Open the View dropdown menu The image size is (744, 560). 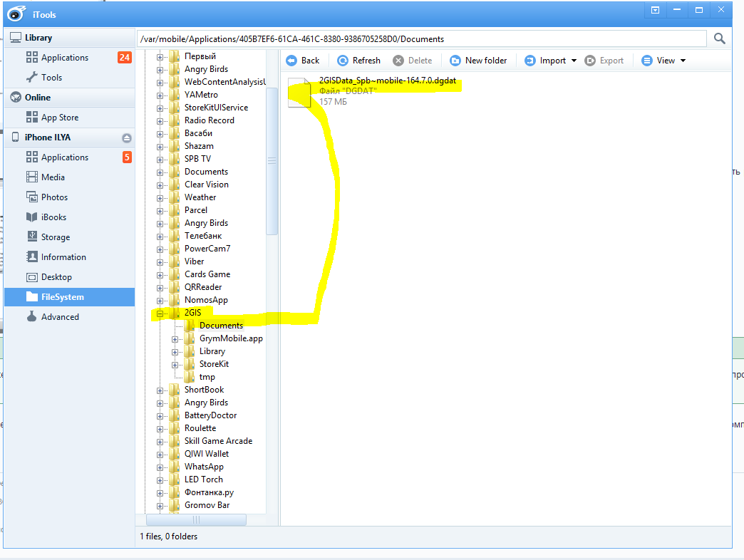pyautogui.click(x=663, y=61)
